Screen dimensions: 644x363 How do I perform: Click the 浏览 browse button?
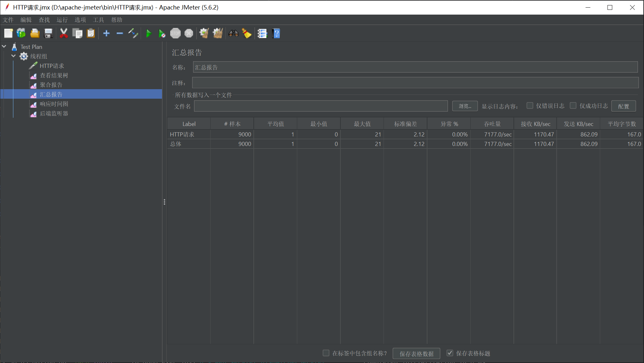pos(465,106)
